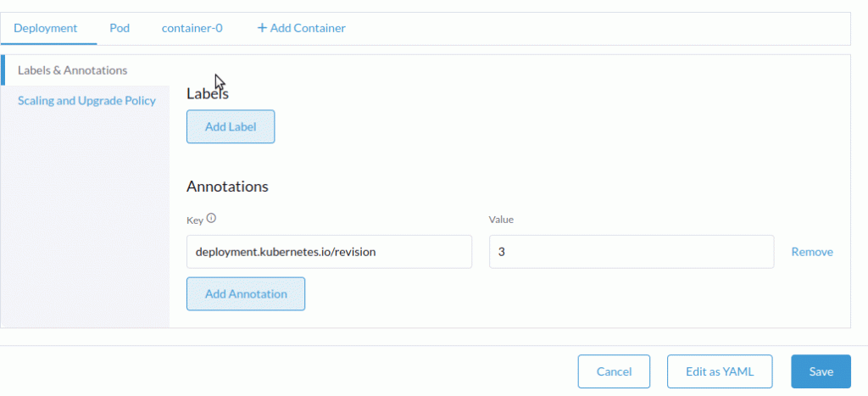Click the plus icon before Add Container
Viewport: 868px width, 396px height.
[262, 28]
